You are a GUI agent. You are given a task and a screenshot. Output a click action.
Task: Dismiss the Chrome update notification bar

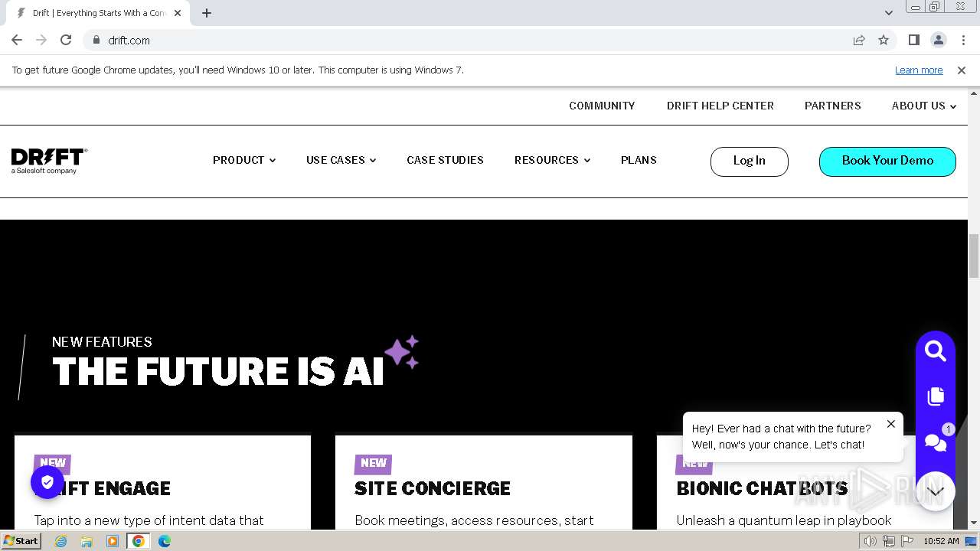click(x=962, y=70)
